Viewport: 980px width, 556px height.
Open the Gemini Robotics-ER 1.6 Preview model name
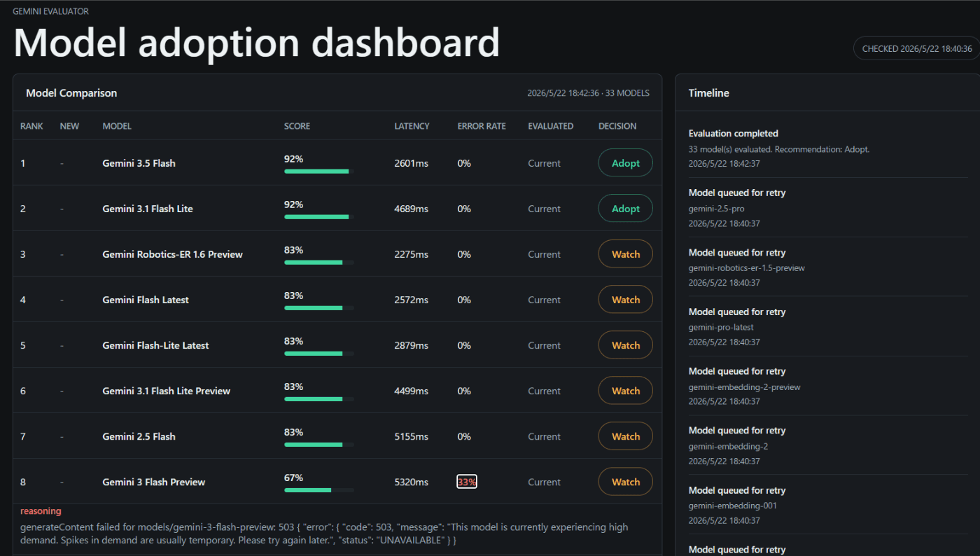[172, 254]
